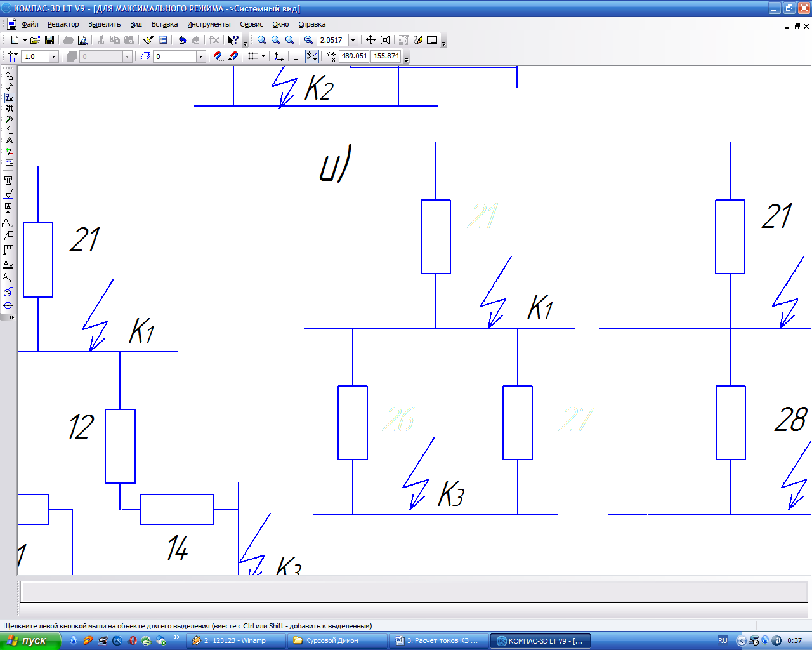The height and width of the screenshot is (650, 812).
Task: Open the layer state icon
Action: point(145,56)
